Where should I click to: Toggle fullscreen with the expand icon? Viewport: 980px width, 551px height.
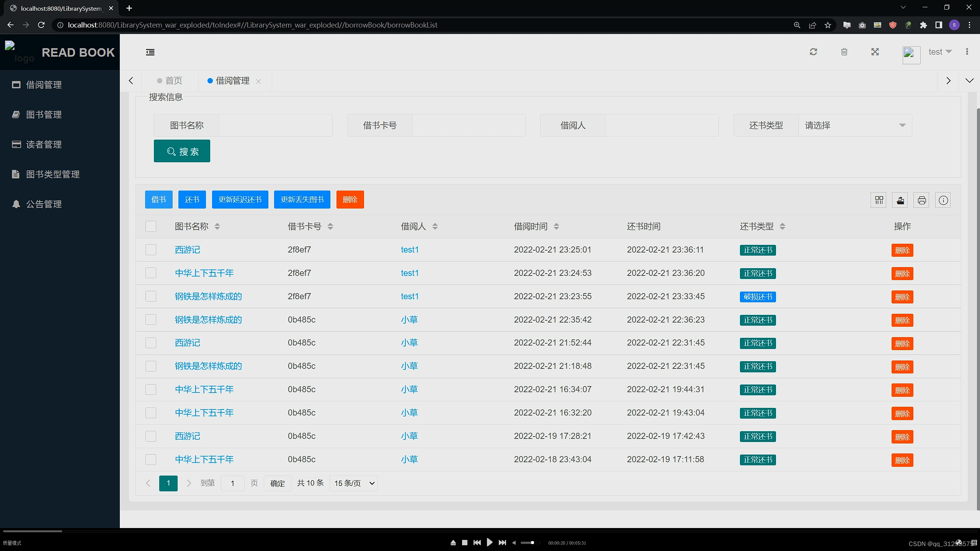click(x=875, y=52)
